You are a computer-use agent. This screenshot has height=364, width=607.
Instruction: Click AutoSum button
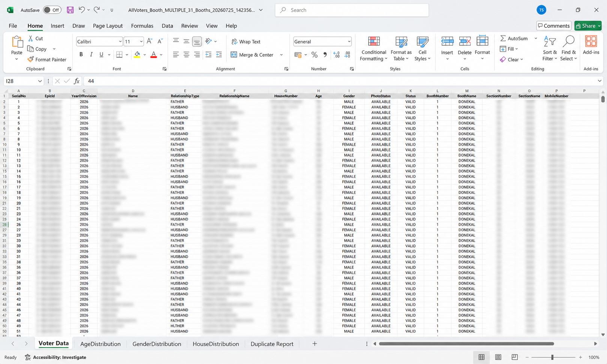514,38
